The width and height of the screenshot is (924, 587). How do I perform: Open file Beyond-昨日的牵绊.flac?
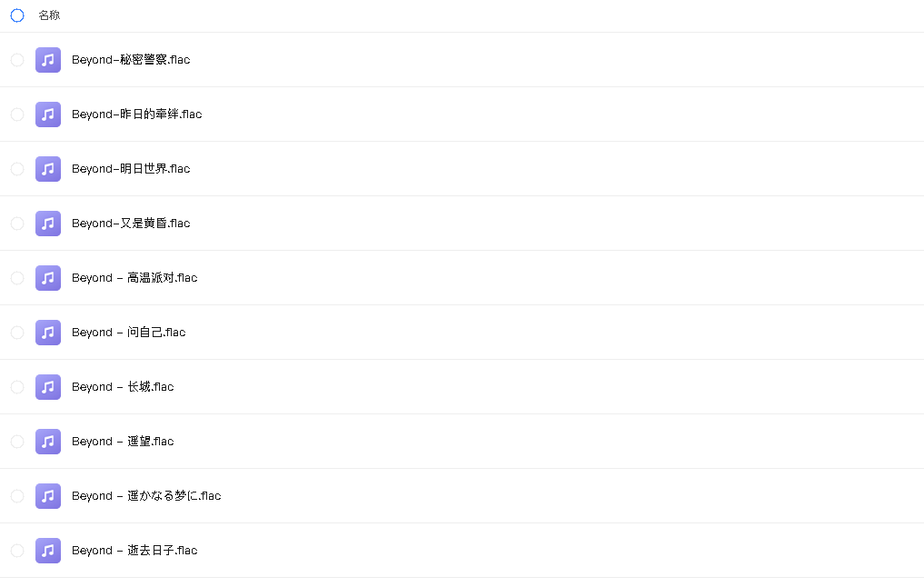(x=136, y=114)
